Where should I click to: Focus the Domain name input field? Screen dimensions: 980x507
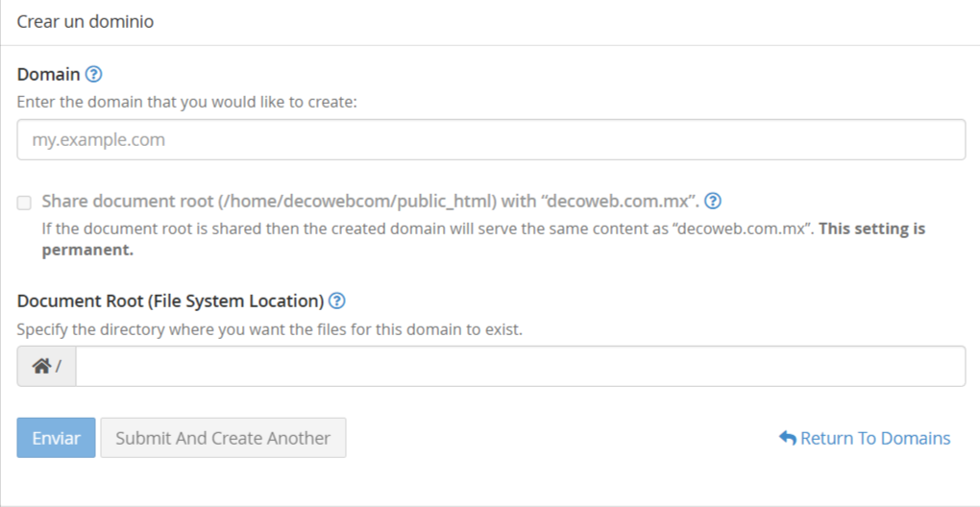(x=491, y=139)
